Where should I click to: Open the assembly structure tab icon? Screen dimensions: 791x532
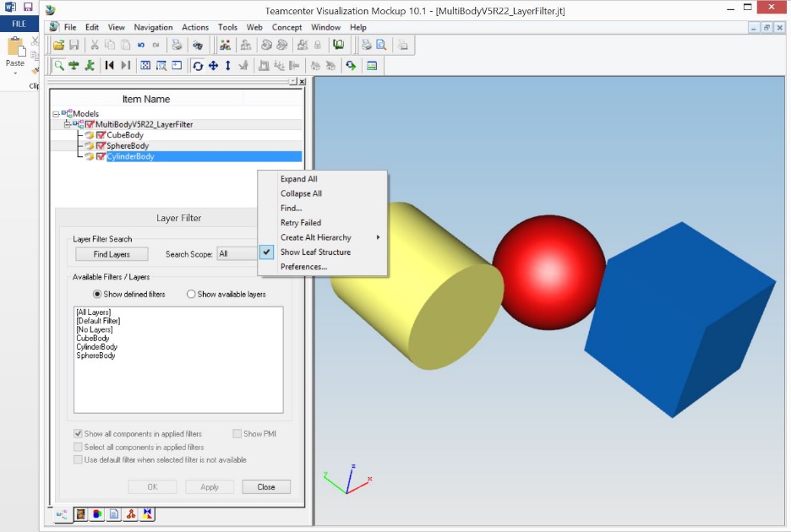(62, 514)
